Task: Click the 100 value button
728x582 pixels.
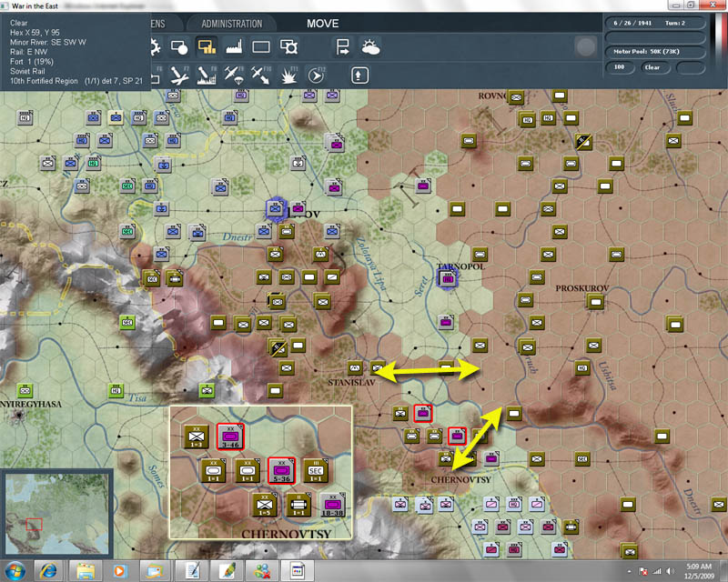Action: [620, 68]
